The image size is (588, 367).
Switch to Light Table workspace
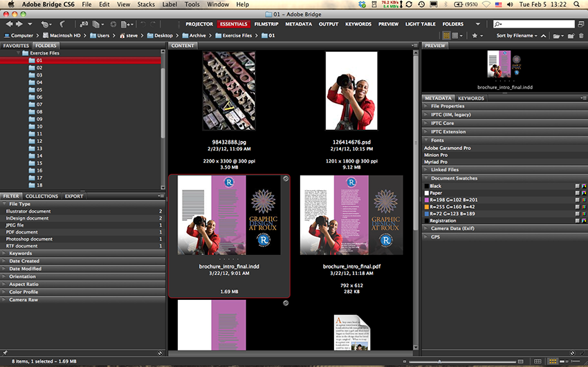(421, 24)
